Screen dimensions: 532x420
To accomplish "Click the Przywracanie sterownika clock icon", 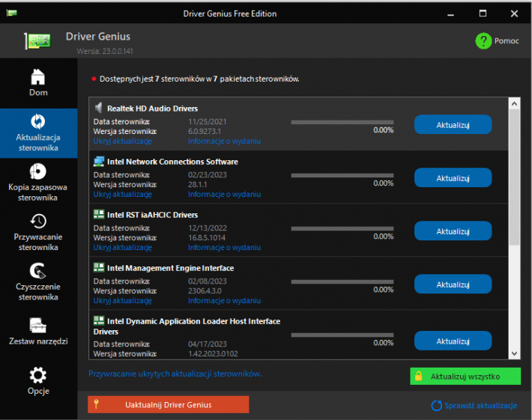I will point(38,221).
